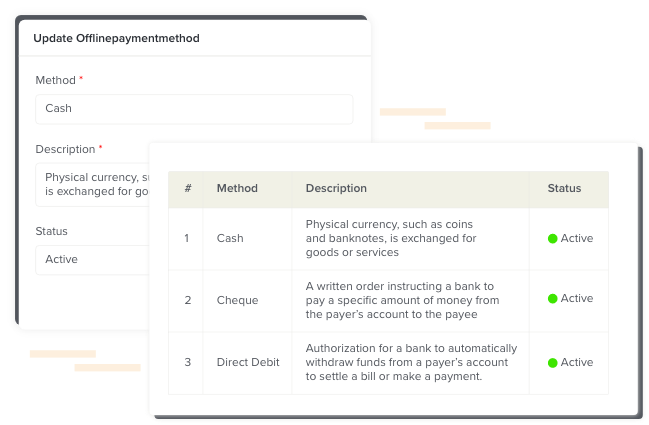Click the green status dot for Direct Debit
The height and width of the screenshot is (425, 649).
click(x=552, y=363)
